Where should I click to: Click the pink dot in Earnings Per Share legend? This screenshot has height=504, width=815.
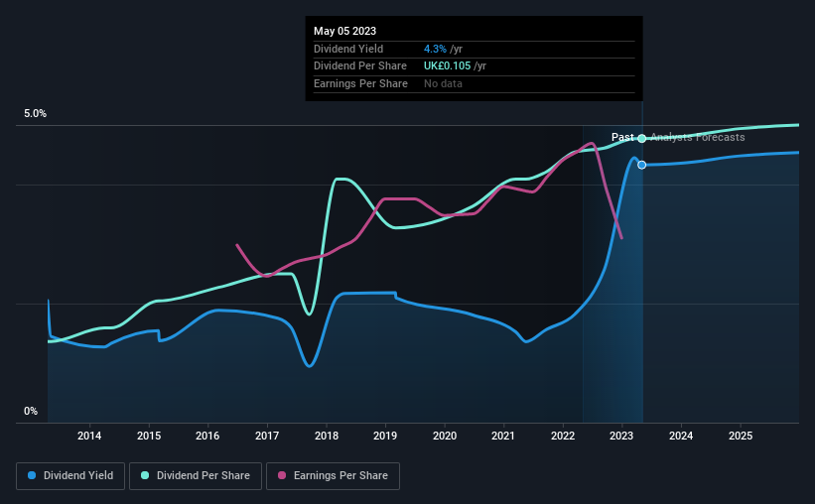pyautogui.click(x=282, y=475)
